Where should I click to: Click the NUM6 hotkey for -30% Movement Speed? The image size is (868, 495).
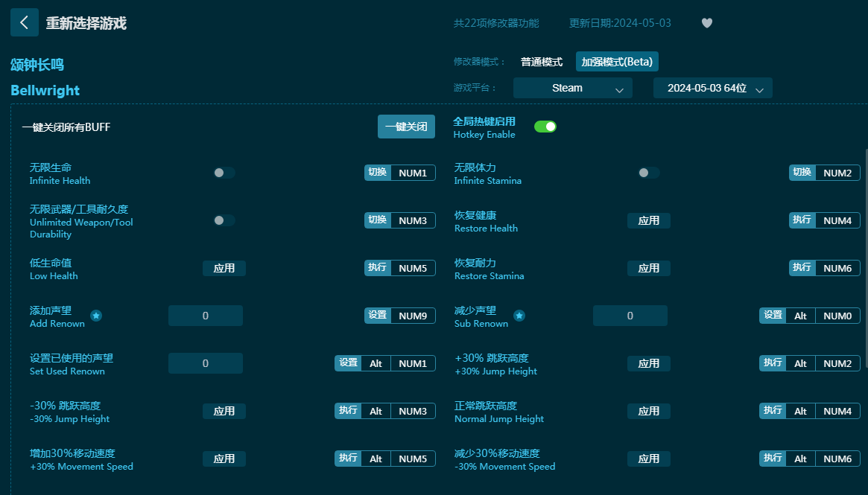coord(837,459)
